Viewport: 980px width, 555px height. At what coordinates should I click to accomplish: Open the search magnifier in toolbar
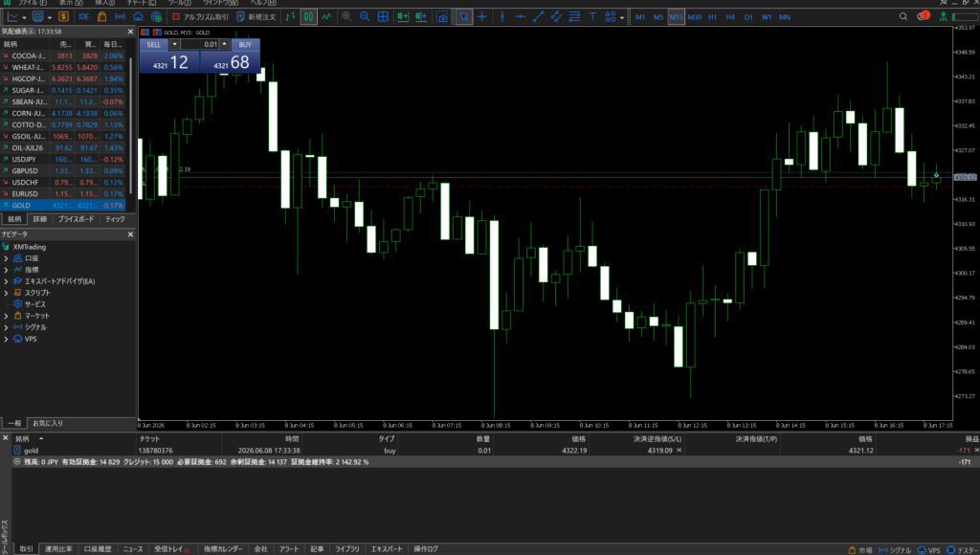point(903,17)
